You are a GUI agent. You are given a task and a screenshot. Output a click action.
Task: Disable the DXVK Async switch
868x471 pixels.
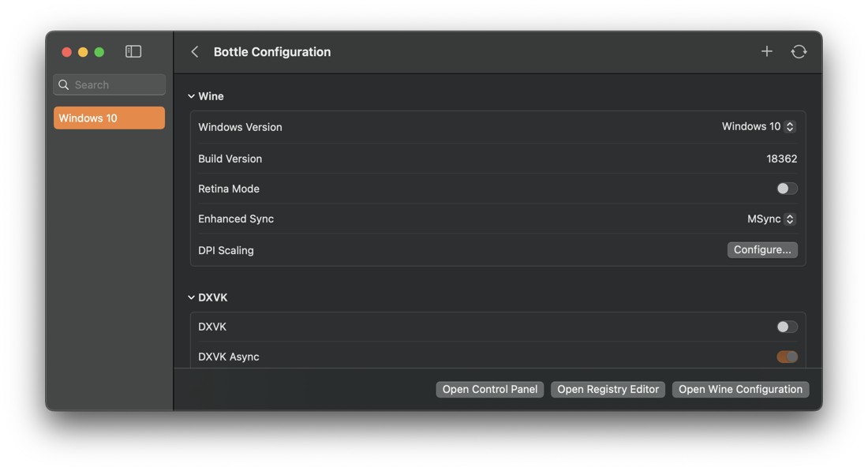tap(787, 357)
